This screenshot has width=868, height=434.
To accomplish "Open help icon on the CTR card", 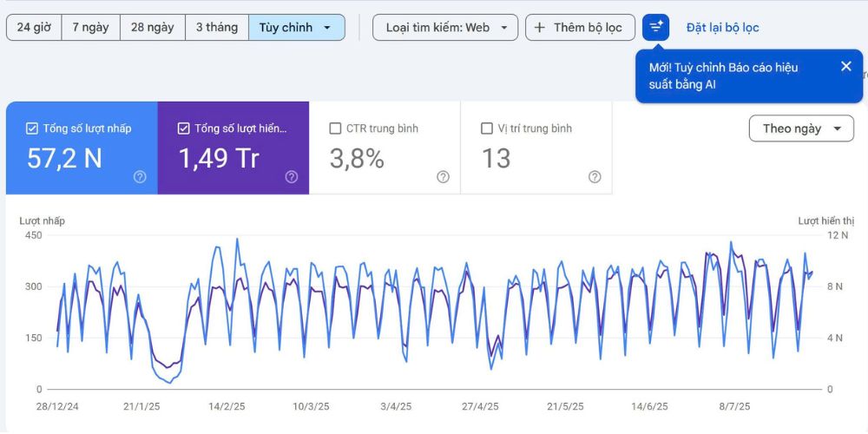I will point(443,177).
